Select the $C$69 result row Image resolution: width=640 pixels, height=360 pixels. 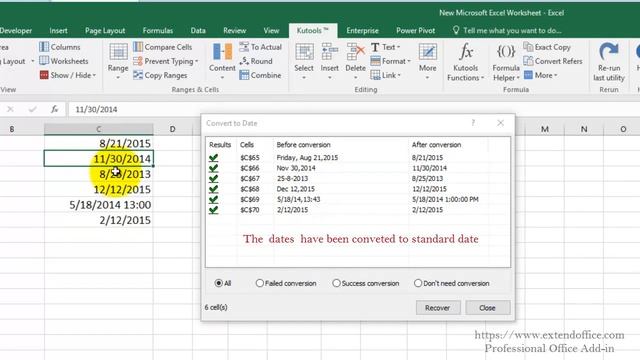pyautogui.click(x=358, y=199)
